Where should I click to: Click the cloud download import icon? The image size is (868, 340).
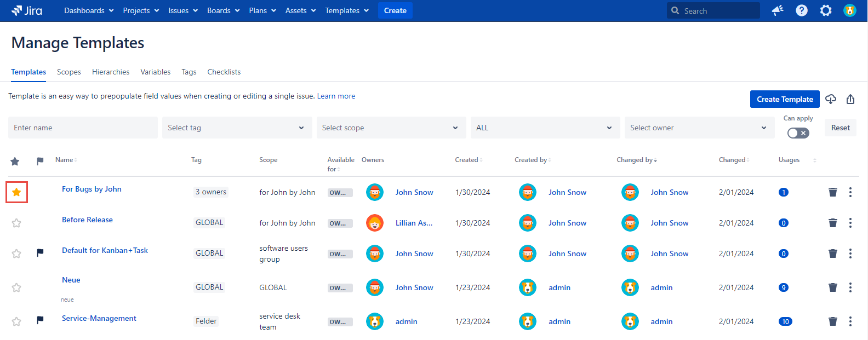pyautogui.click(x=831, y=99)
